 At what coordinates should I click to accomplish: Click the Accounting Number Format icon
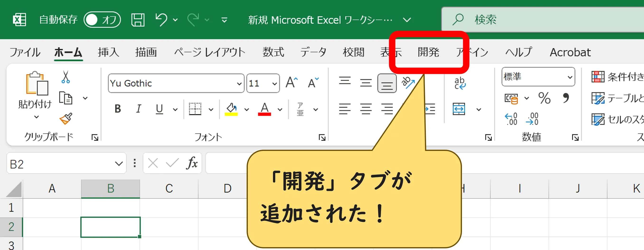coord(511,99)
